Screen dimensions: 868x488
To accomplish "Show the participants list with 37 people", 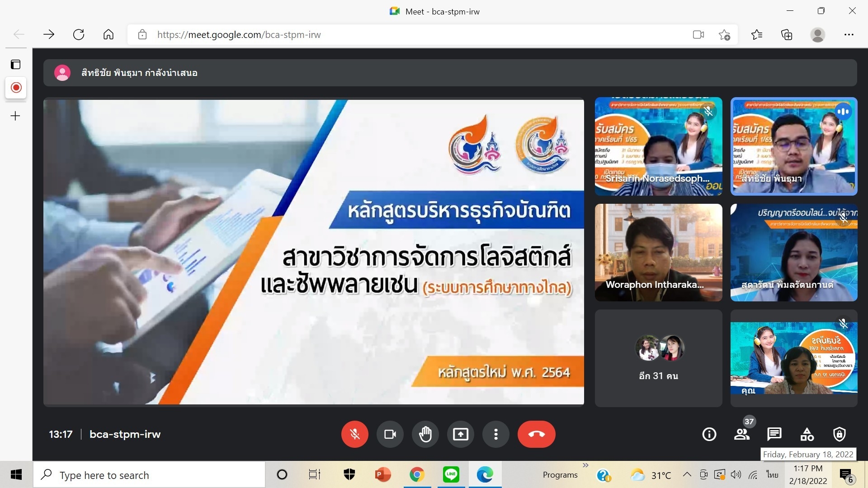I will tap(741, 434).
